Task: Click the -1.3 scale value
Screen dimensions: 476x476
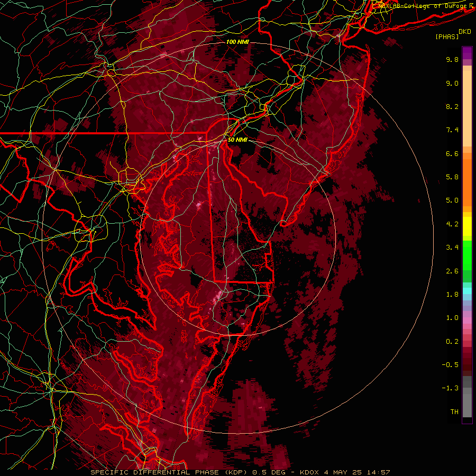Action: 450,389
